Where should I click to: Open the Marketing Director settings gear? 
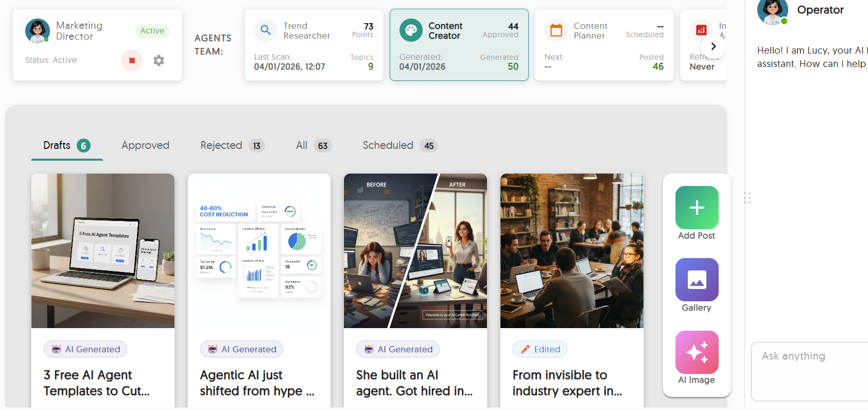159,60
